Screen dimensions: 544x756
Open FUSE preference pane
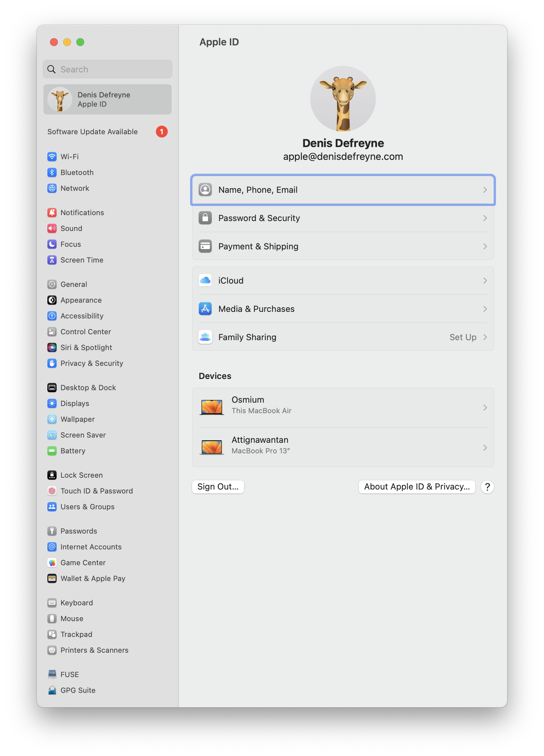tap(107, 674)
